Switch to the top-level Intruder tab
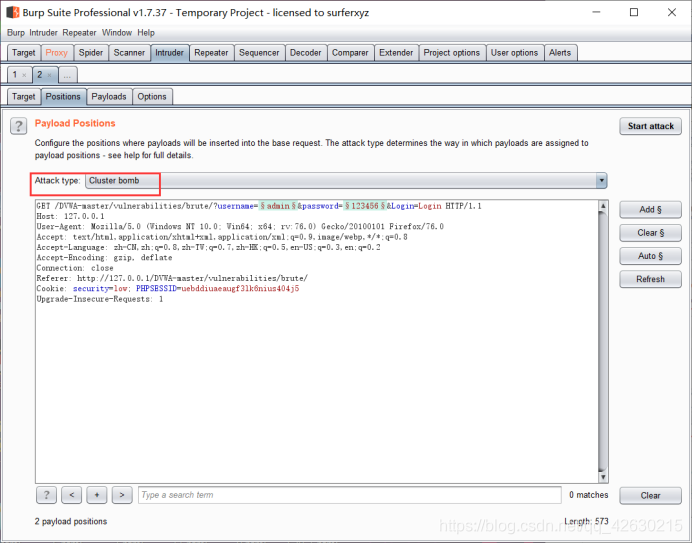 [x=169, y=53]
